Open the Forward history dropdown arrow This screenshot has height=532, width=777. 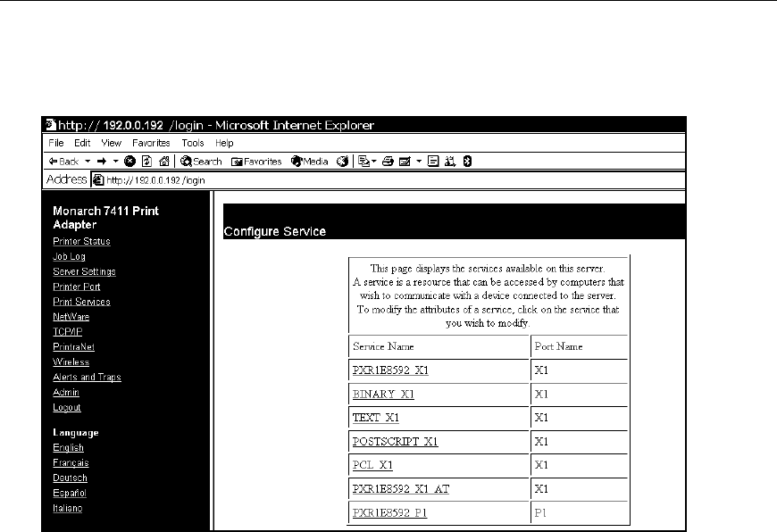116,162
